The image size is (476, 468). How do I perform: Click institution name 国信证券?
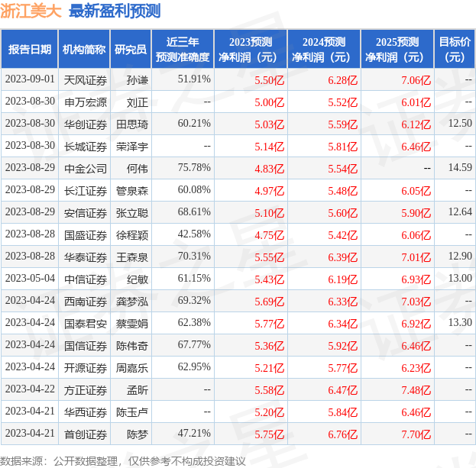[86, 346]
